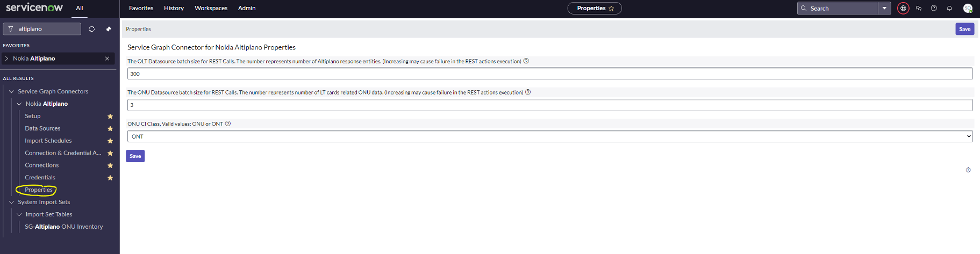Click help icon beside ONU CI Class label
The image size is (980, 254).
[x=228, y=124]
